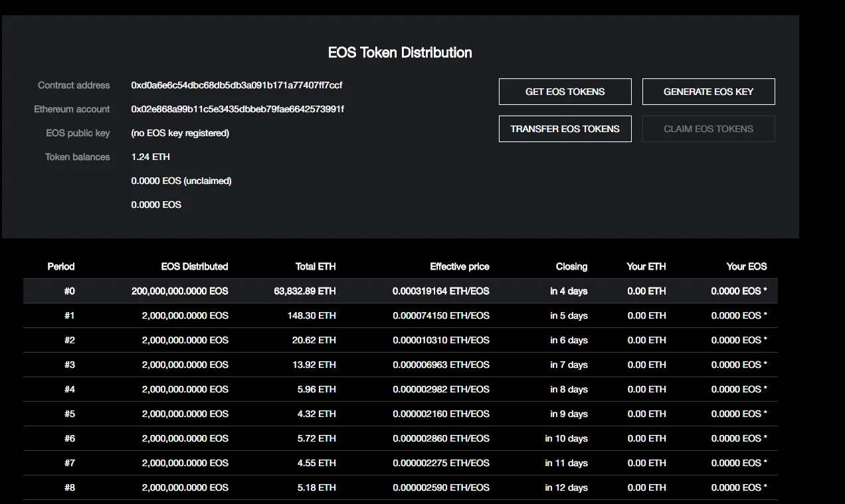Select TRANSFER EOS TOKENS button
Viewport: 845px width, 504px height.
click(565, 129)
